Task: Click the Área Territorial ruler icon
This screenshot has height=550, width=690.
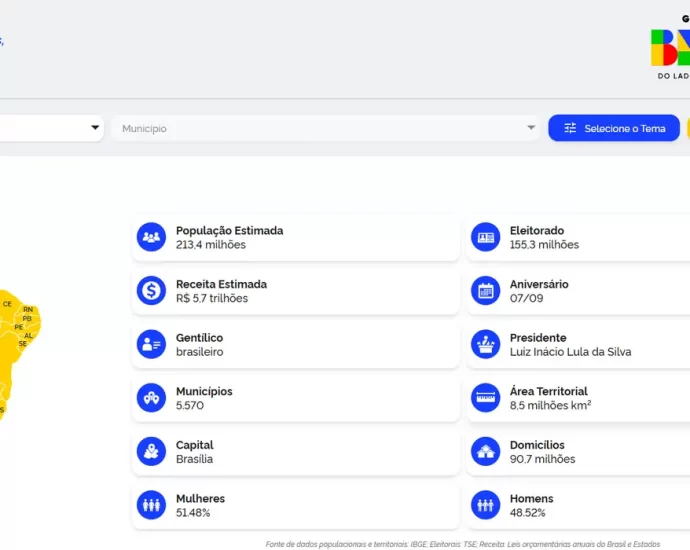Action: (x=485, y=398)
